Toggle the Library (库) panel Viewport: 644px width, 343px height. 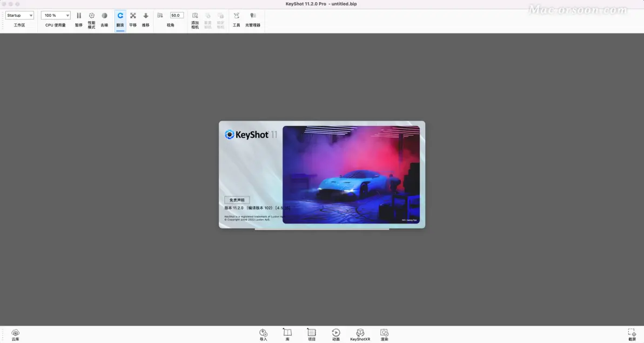[287, 335]
